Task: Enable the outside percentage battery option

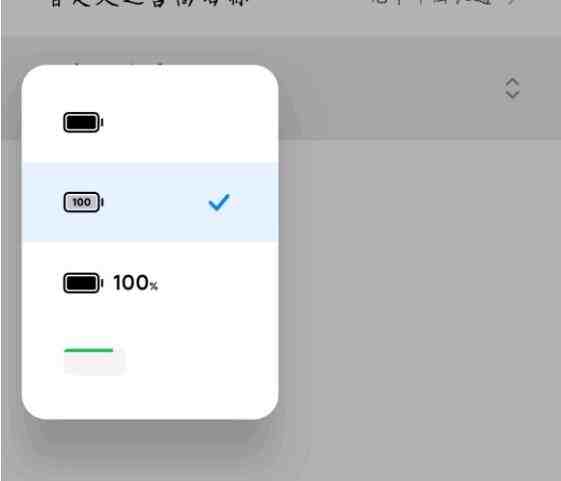Action: tap(150, 283)
